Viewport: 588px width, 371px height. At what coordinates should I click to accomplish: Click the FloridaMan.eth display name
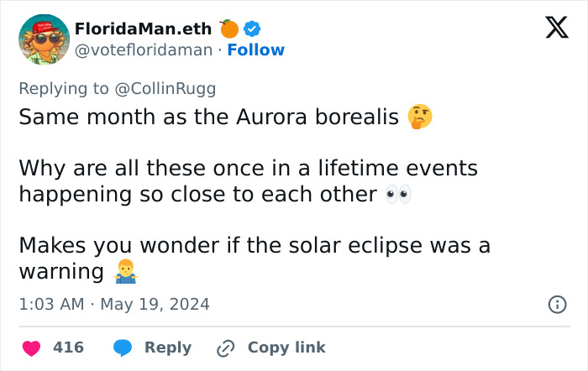pos(144,29)
